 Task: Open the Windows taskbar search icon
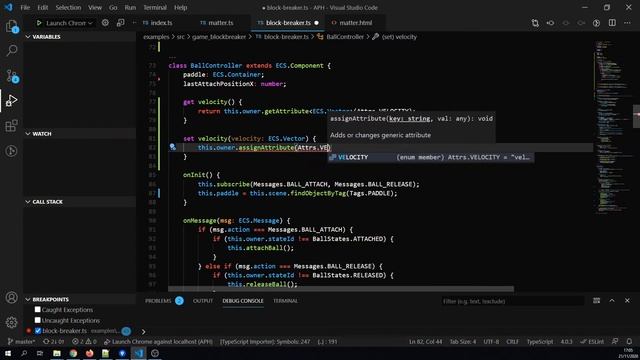(x=24, y=353)
